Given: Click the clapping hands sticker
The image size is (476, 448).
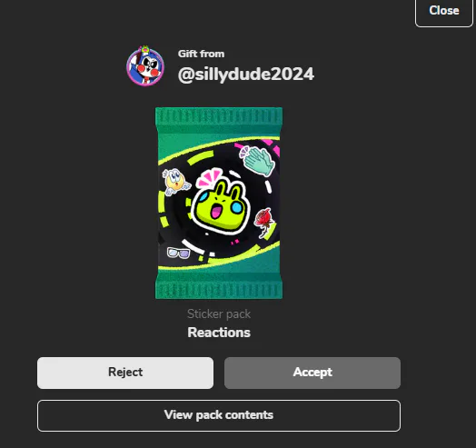Looking at the screenshot, I should [x=257, y=161].
